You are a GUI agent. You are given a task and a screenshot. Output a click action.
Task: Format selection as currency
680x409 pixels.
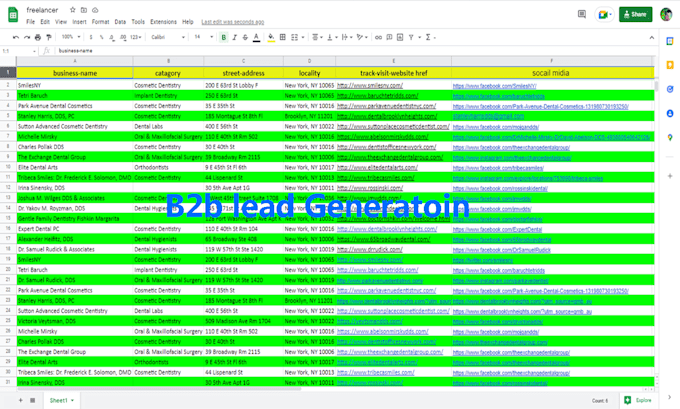click(91, 37)
